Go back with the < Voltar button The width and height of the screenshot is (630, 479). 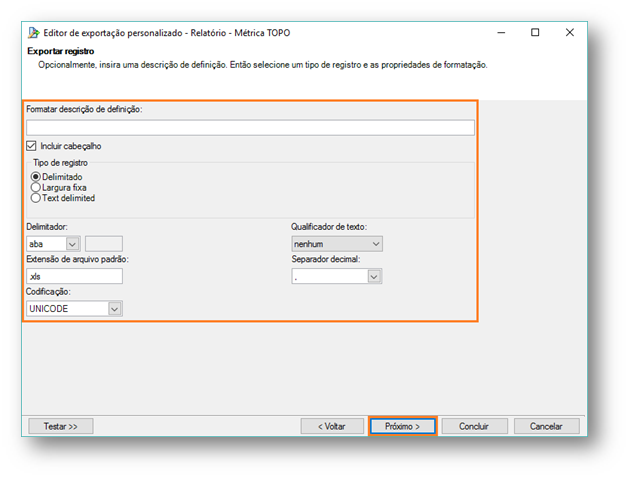tap(332, 426)
